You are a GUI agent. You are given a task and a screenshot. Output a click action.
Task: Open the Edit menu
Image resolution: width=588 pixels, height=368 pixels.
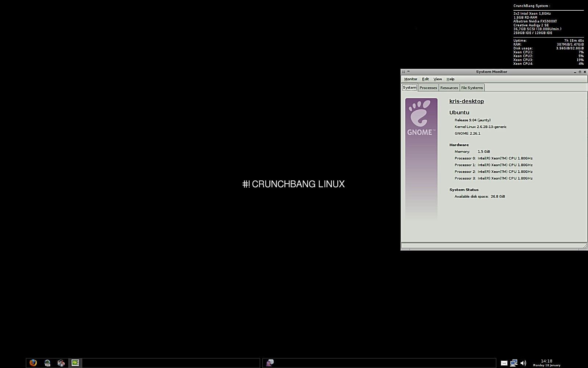coord(425,79)
